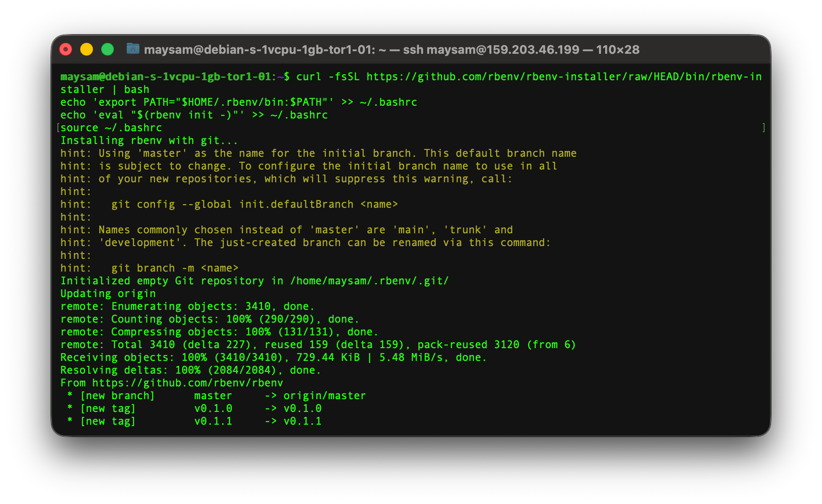The height and width of the screenshot is (504, 822).
Task: Click the 'Updating origin' line
Action: 108,293
